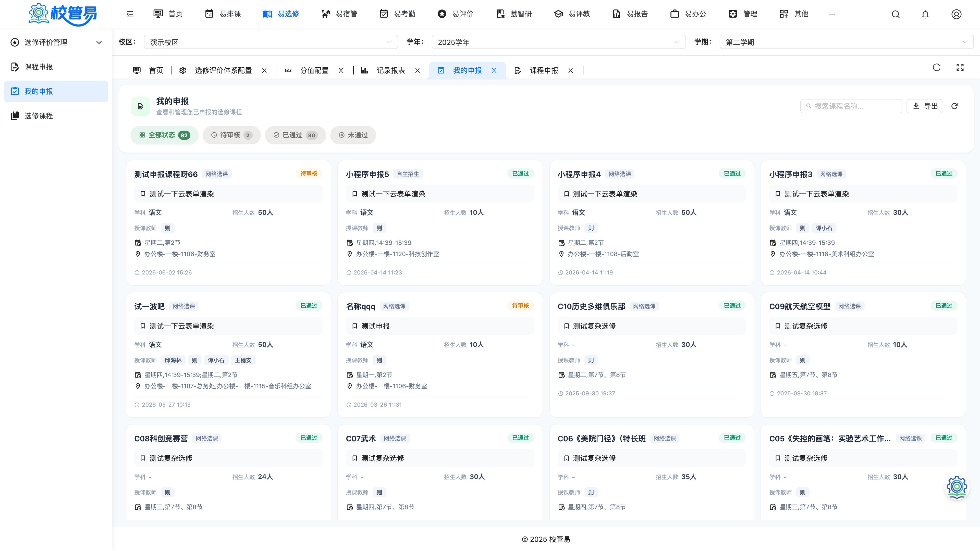980x551 pixels.
Task: Select 易选修 in top navigation
Action: click(x=281, y=14)
